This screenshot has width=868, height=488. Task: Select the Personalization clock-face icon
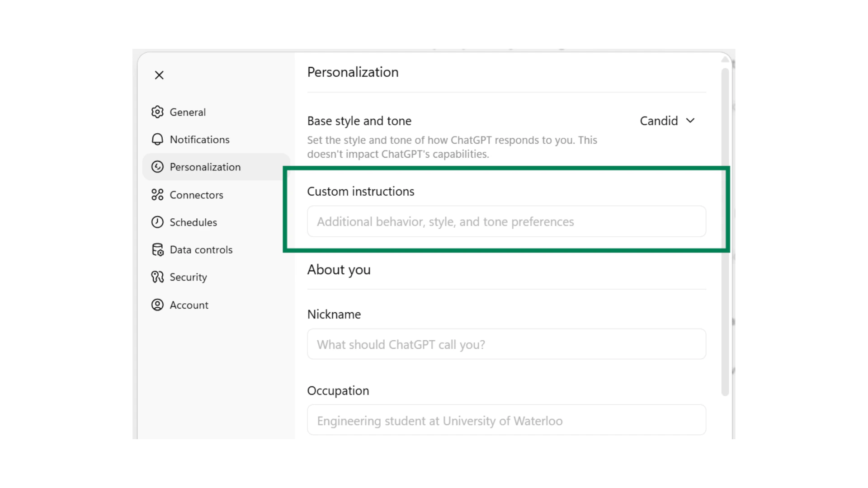pyautogui.click(x=157, y=167)
